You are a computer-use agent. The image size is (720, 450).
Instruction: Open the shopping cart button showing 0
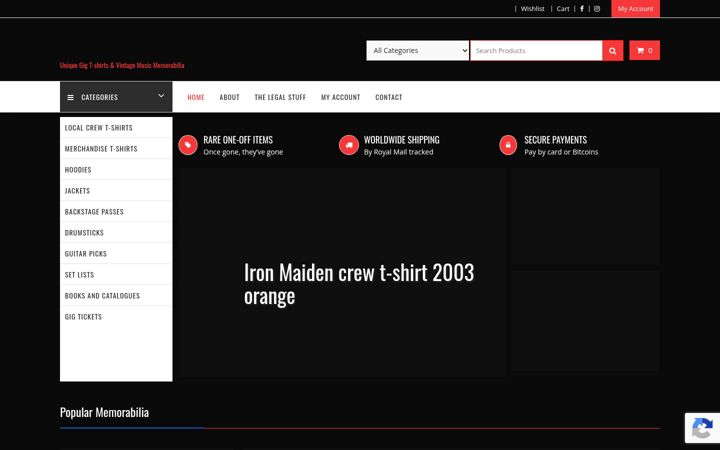tap(644, 51)
